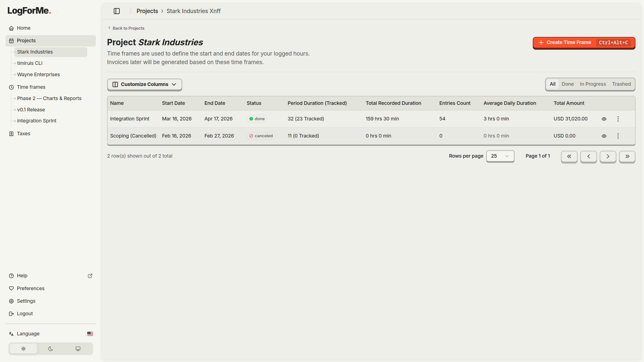
Task: Open the Taxes section icon
Action: [11, 134]
